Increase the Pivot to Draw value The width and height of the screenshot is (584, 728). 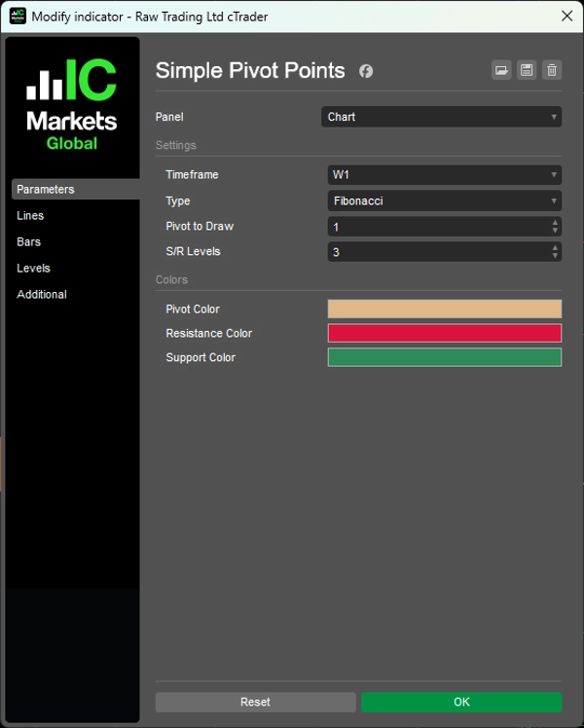coord(555,223)
